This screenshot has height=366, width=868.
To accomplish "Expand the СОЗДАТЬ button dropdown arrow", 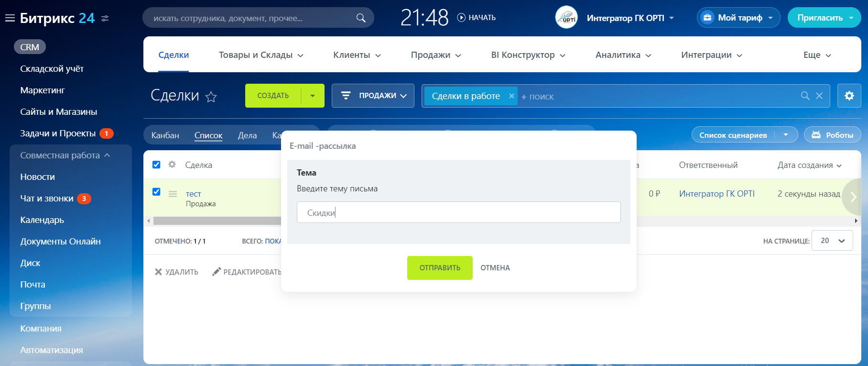I will point(313,96).
